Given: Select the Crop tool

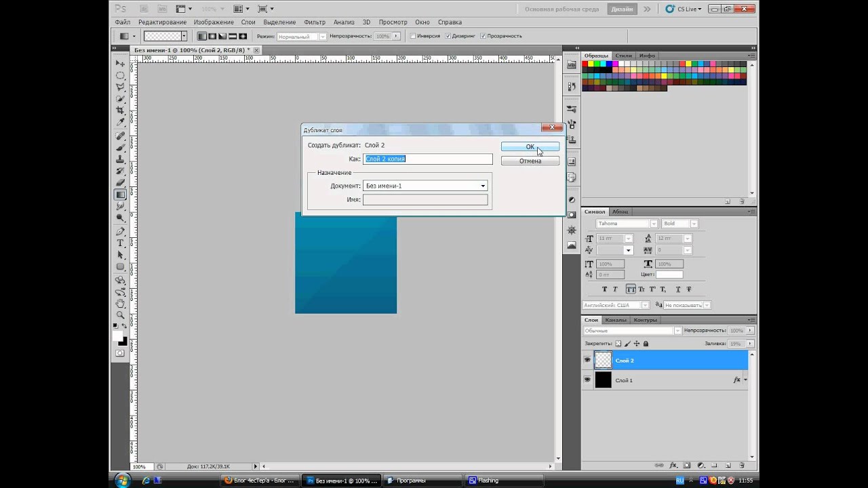Looking at the screenshot, I should [x=121, y=110].
